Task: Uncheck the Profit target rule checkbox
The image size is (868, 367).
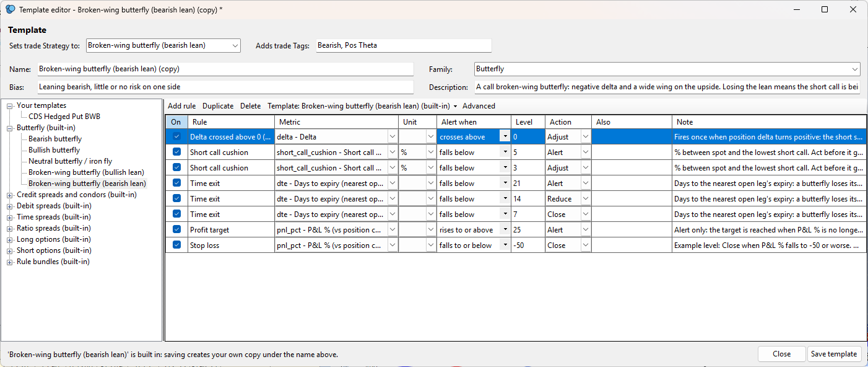Action: coord(177,229)
